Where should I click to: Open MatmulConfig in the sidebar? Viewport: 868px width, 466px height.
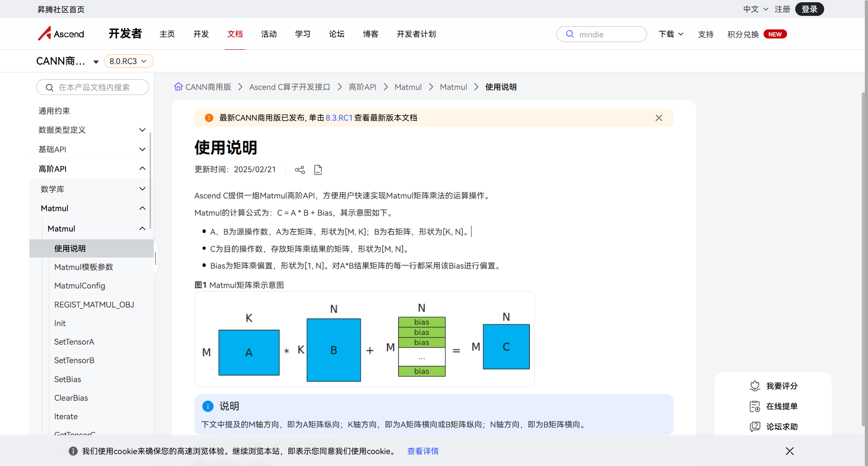(x=80, y=285)
